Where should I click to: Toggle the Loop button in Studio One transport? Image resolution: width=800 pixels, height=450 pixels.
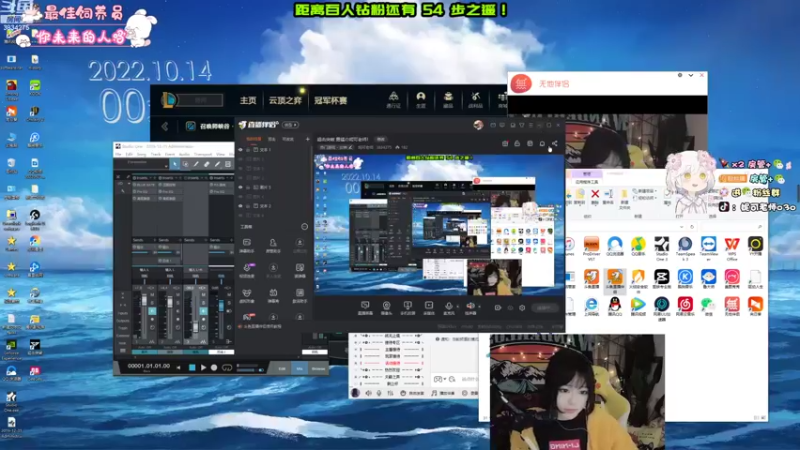227,367
